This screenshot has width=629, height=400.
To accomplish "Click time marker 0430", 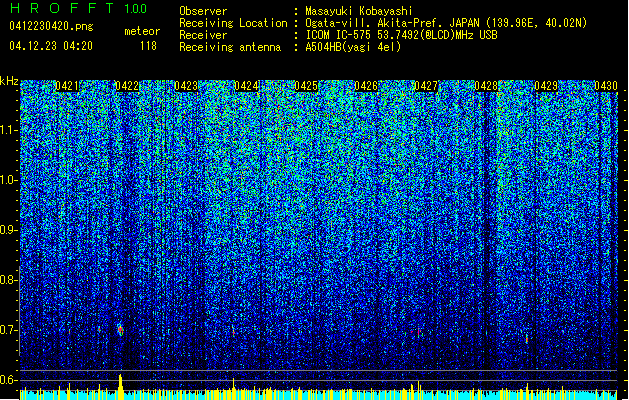I will coord(606,86).
